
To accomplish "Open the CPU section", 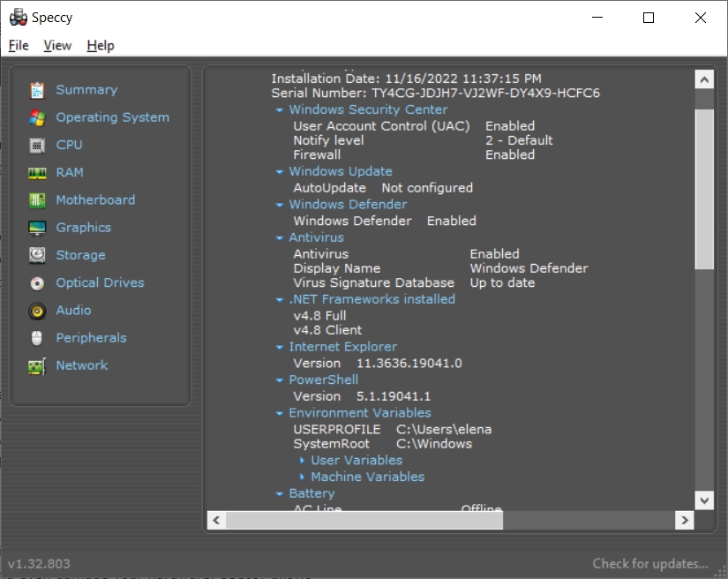I will click(x=69, y=145).
